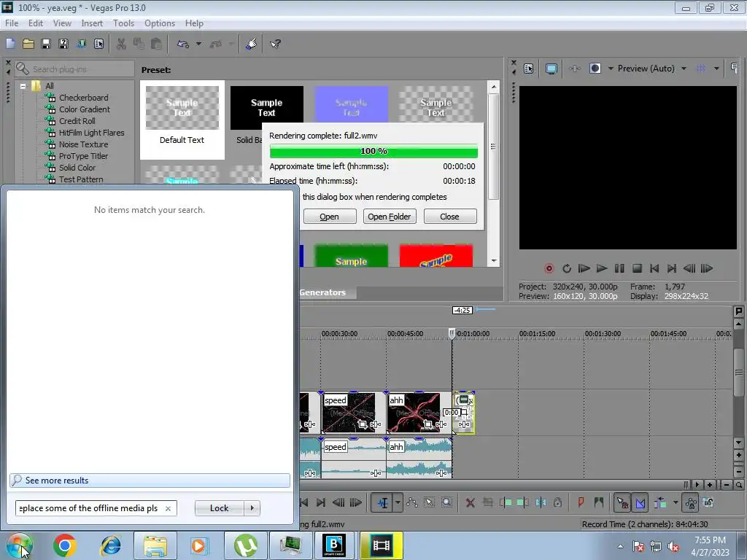Image resolution: width=747 pixels, height=560 pixels.
Task: Toggle Auto Ripple button
Action: 660,502
